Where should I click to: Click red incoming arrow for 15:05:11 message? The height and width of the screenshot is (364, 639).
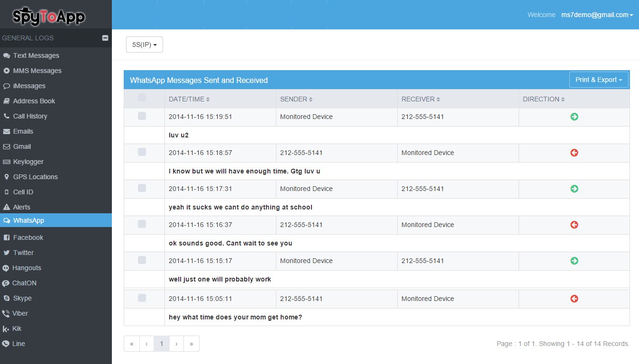[x=574, y=299]
